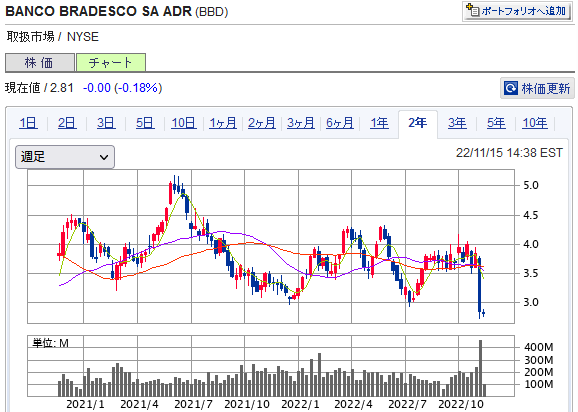Select the 10年 chart range
Screen dimensions: 578x412
pyautogui.click(x=535, y=123)
